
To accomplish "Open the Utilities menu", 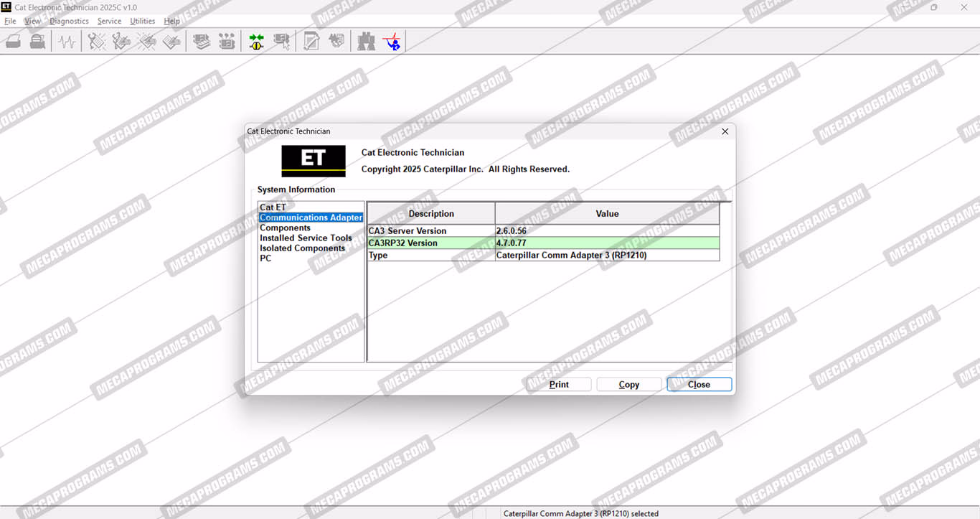I will coord(142,21).
